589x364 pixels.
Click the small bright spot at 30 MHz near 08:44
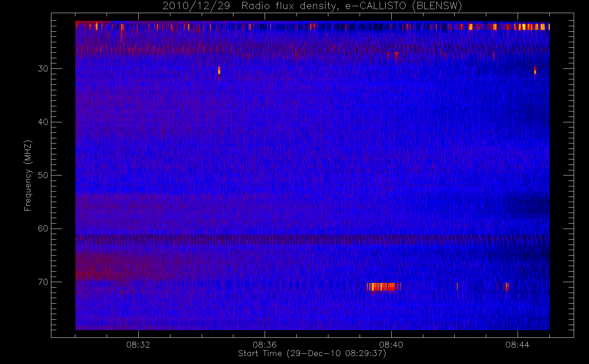pyautogui.click(x=535, y=70)
